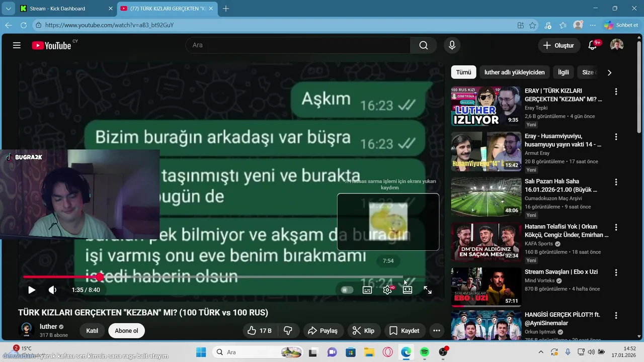
Task: Select the luther adlı yükleyiciden chip
Action: pyautogui.click(x=514, y=72)
